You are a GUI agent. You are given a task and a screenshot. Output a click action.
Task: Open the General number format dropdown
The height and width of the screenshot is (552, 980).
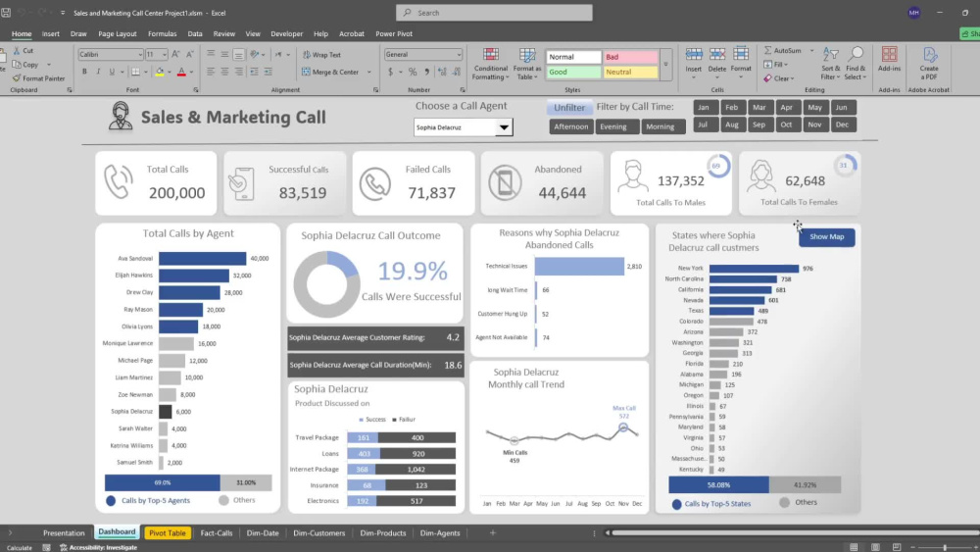pyautogui.click(x=459, y=54)
